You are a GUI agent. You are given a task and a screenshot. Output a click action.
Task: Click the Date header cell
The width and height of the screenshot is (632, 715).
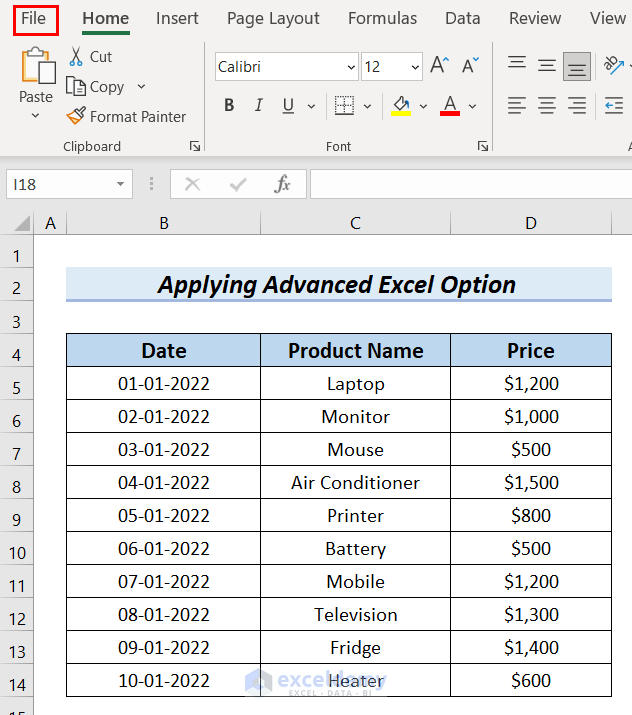pos(164,350)
